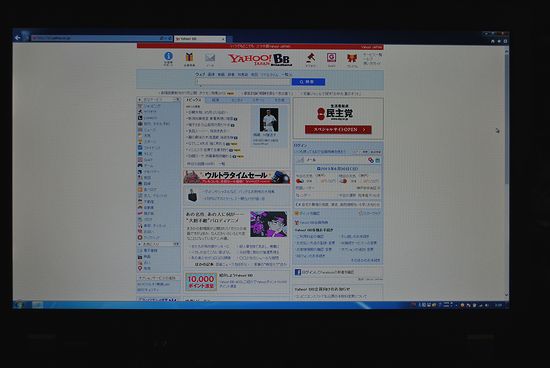Screen dimensions: 550x368
Task: Click the red スペシャルサイトOPEN button
Action: click(x=338, y=129)
